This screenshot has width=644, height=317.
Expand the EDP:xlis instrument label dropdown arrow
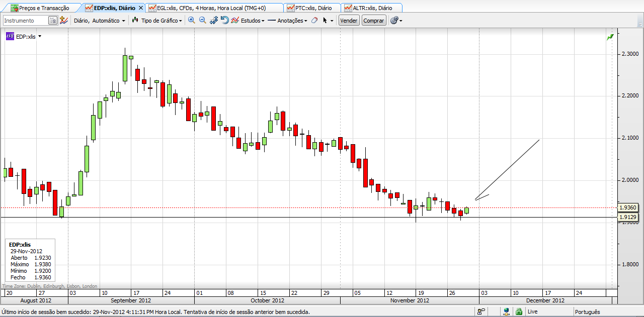[x=39, y=36]
